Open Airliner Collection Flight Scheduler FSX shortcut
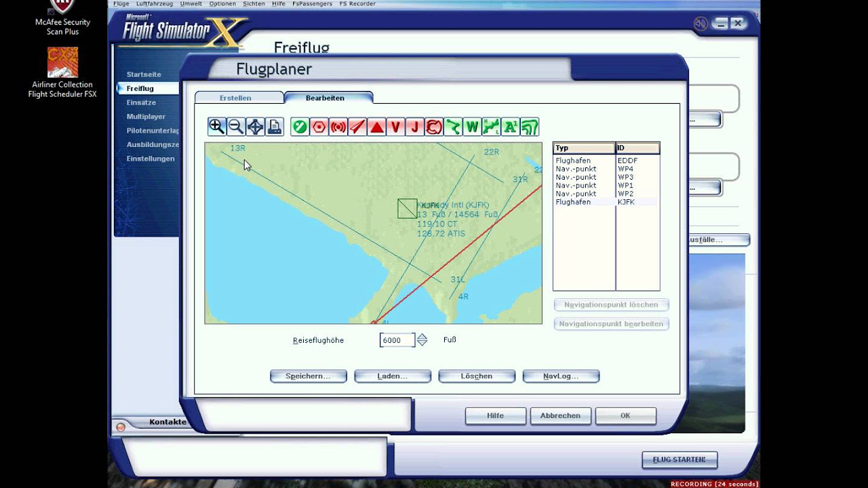Image resolution: width=868 pixels, height=488 pixels. (62, 73)
